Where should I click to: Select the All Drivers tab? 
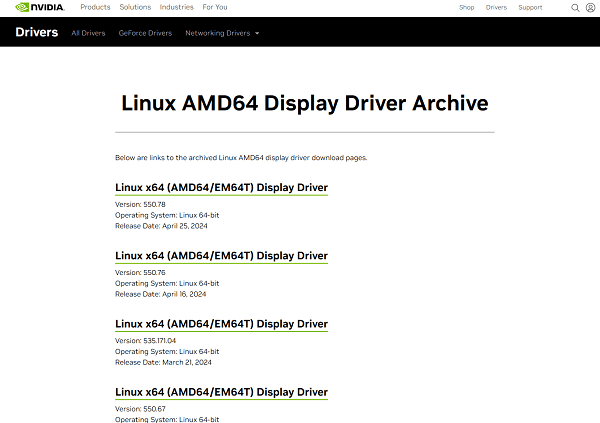click(x=88, y=33)
